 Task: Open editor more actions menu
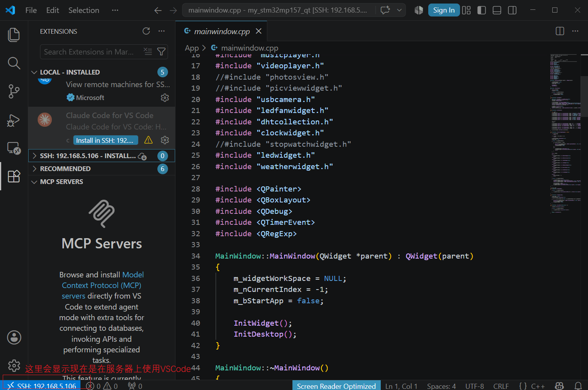tap(575, 31)
